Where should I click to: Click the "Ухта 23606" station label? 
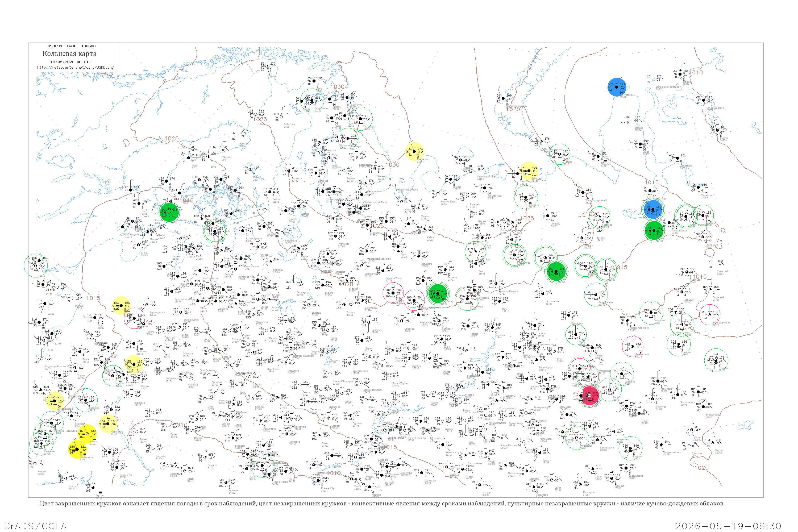click(481, 272)
